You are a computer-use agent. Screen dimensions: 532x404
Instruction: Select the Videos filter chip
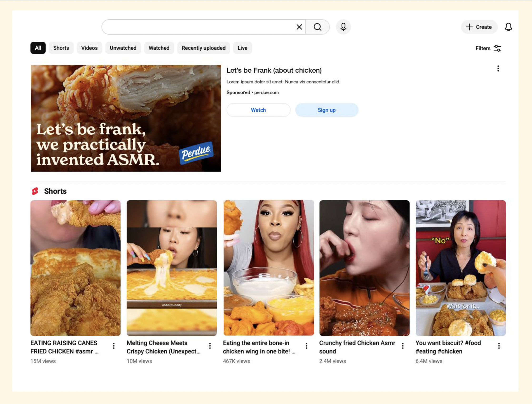(89, 48)
